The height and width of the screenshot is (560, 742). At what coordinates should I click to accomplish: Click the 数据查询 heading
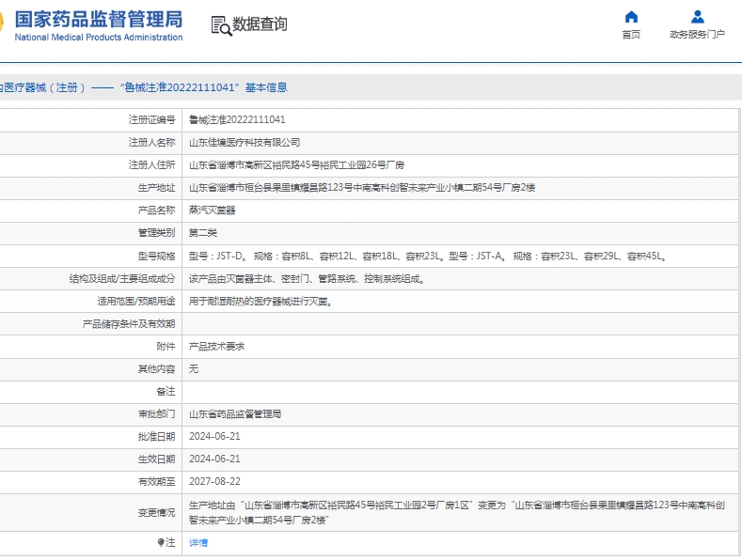coord(260,24)
